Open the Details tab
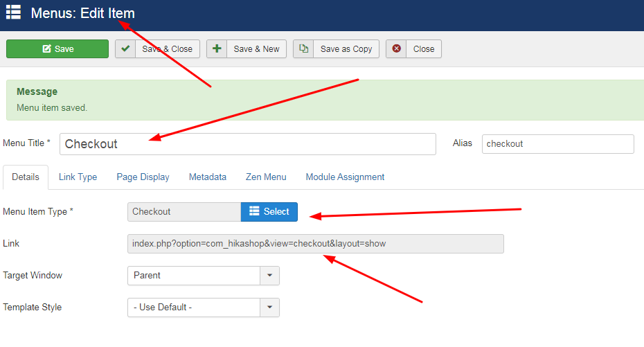 26,177
